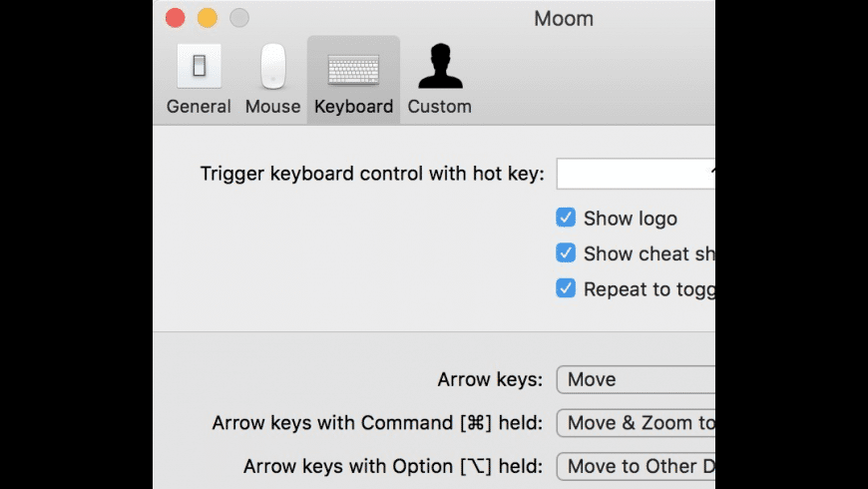This screenshot has width=868, height=489.
Task: Expand Arrow keys with Command held dropdown
Action: point(636,423)
